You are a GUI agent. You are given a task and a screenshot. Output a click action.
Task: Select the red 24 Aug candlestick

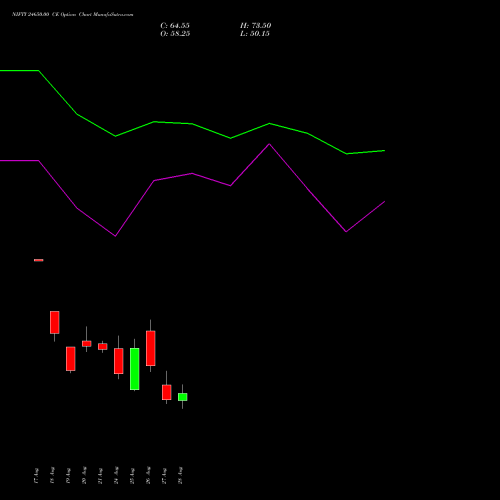pyautogui.click(x=119, y=361)
